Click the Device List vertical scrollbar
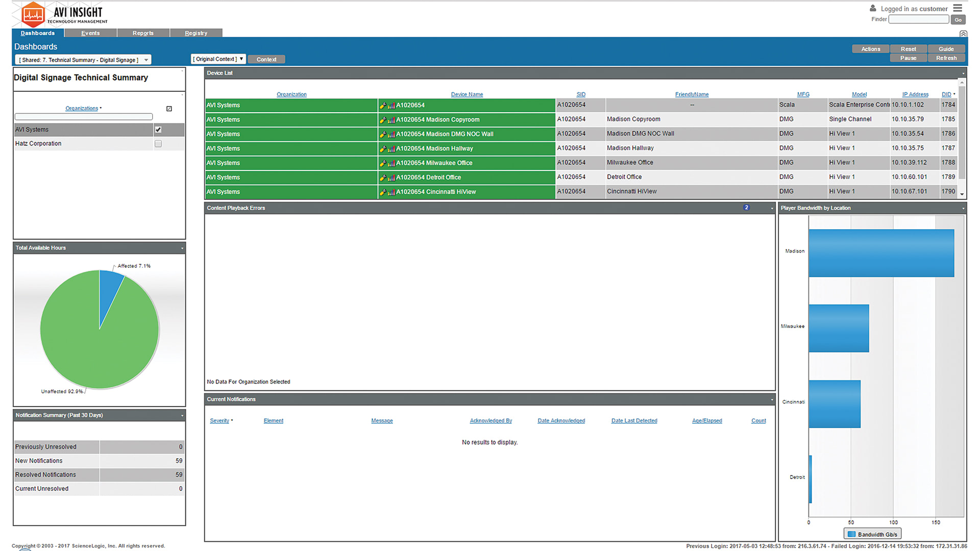Viewport: 980px width, 551px height. point(962,133)
